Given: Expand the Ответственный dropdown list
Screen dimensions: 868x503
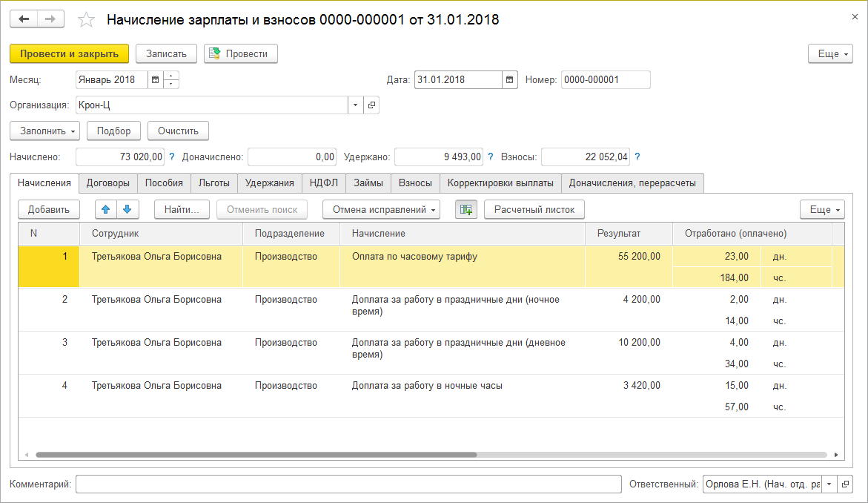Looking at the screenshot, I should coord(829,484).
